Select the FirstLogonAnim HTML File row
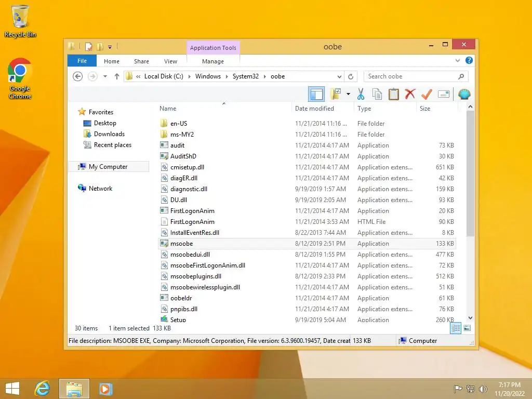Image resolution: width=532 pixels, height=399 pixels. click(307, 221)
